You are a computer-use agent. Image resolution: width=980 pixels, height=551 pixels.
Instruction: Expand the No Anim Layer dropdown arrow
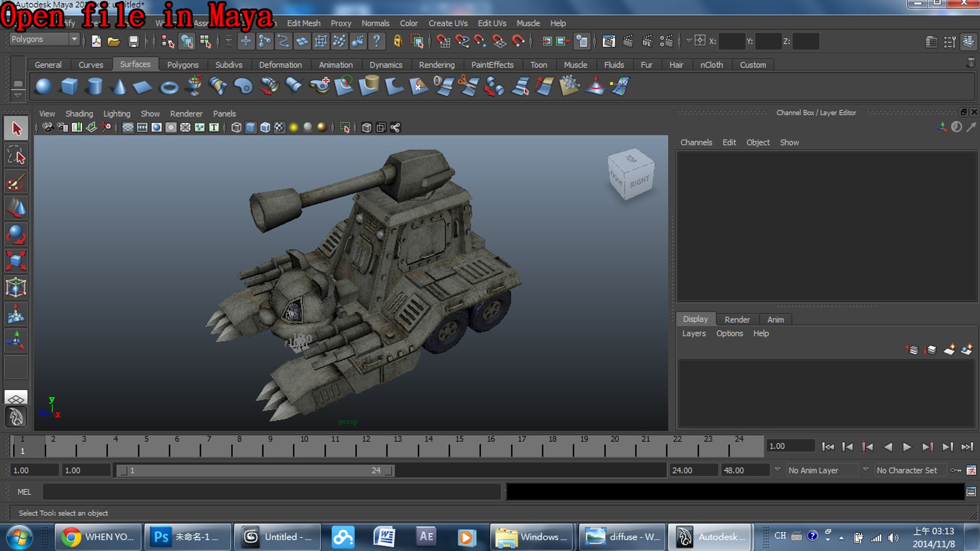(777, 470)
